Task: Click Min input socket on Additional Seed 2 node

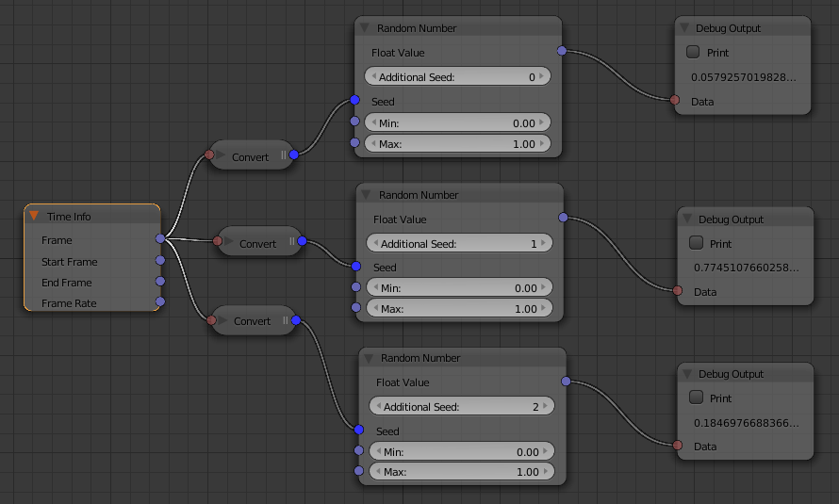Action: pos(359,450)
